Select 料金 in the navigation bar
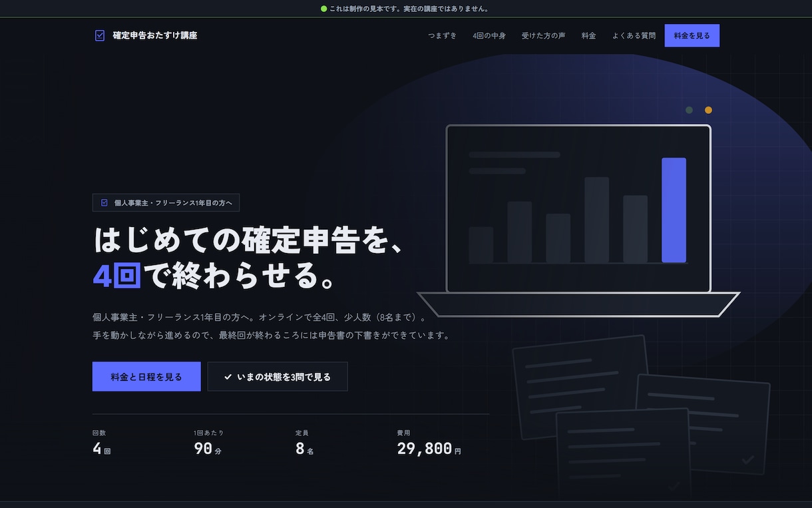The width and height of the screenshot is (812, 508). (x=588, y=35)
